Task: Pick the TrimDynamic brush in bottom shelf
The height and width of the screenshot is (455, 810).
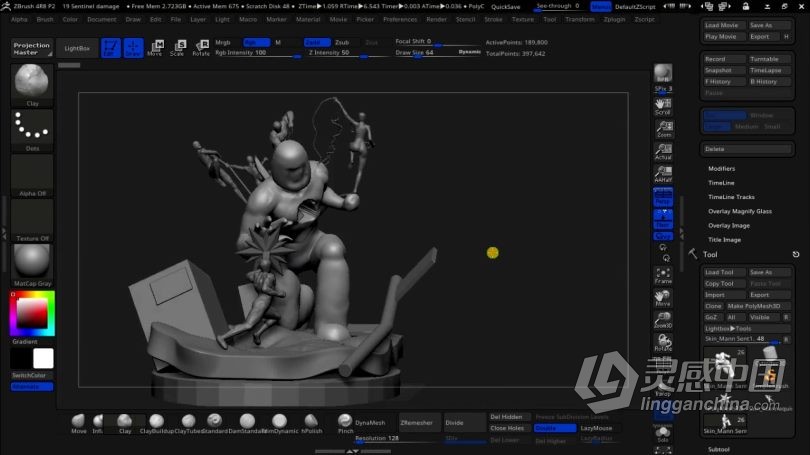Action: pos(279,423)
